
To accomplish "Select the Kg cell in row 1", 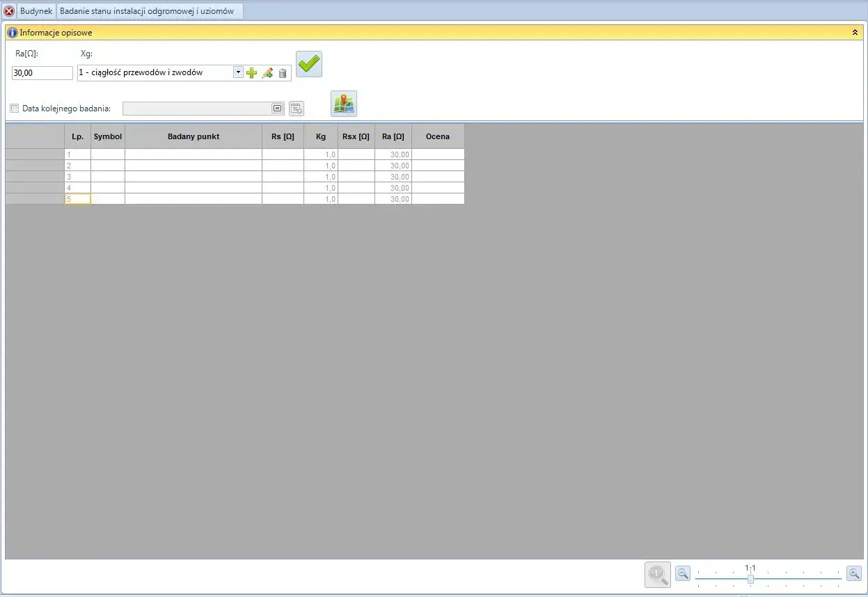I will [321, 154].
